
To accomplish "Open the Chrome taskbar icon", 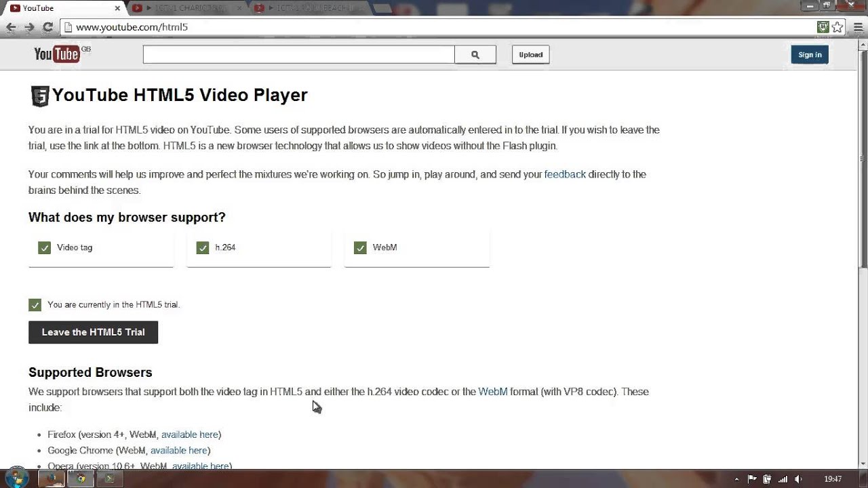I will pos(81,479).
